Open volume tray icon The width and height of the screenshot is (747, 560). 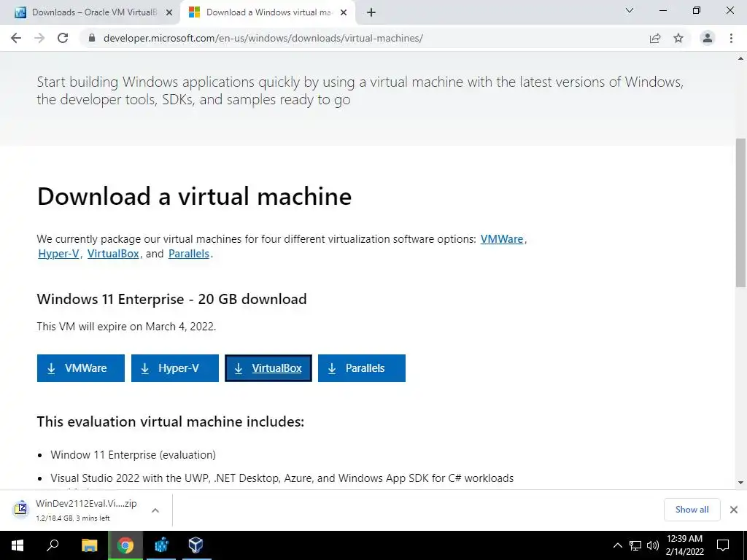tap(653, 545)
